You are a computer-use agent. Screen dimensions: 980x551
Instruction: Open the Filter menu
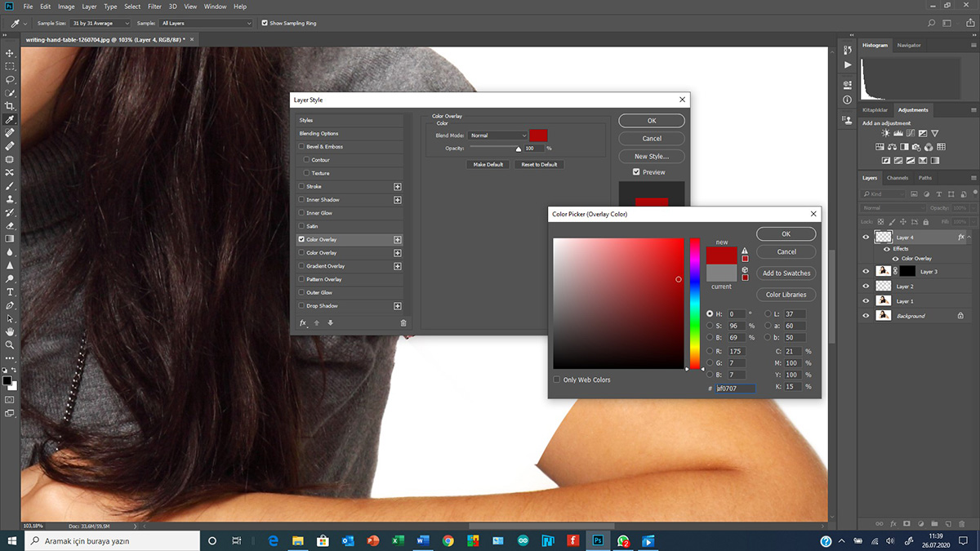tap(154, 7)
